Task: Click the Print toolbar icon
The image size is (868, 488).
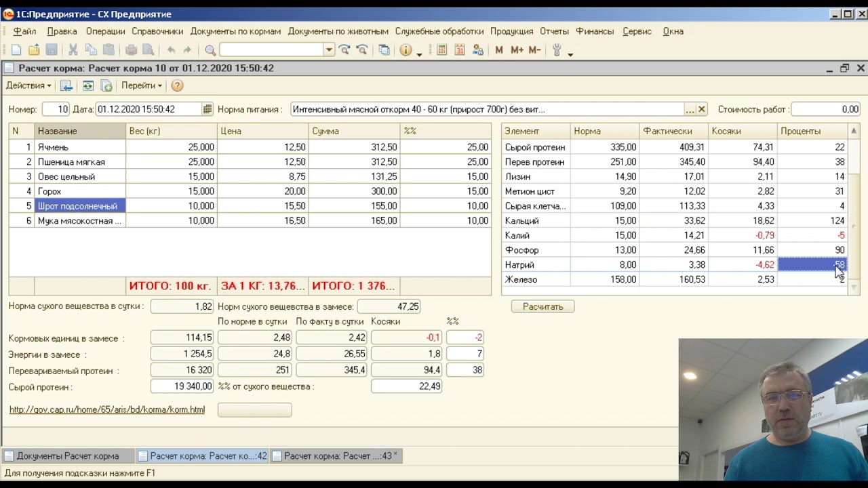Action: [x=131, y=50]
